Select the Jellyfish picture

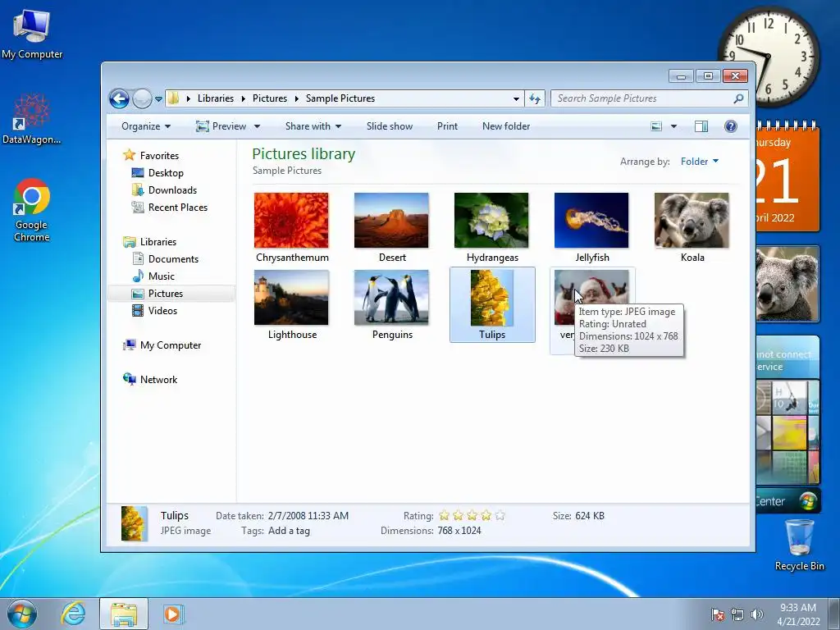pyautogui.click(x=591, y=221)
